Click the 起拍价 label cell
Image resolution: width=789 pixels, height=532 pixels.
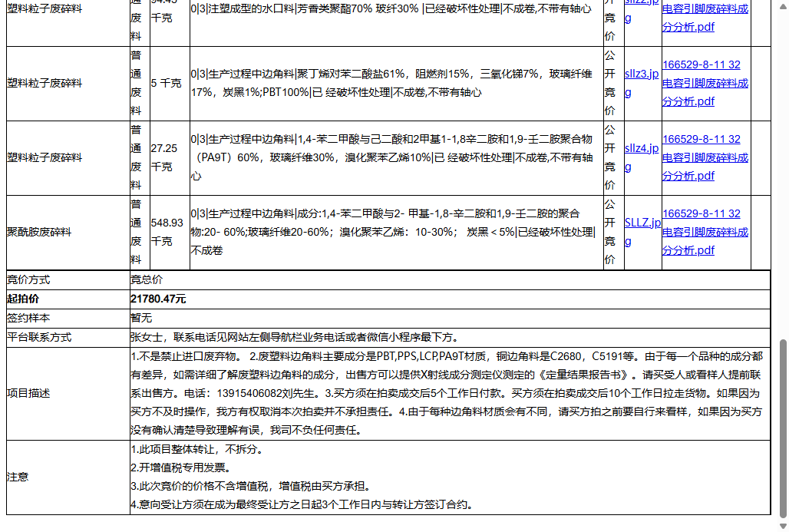tap(68, 299)
